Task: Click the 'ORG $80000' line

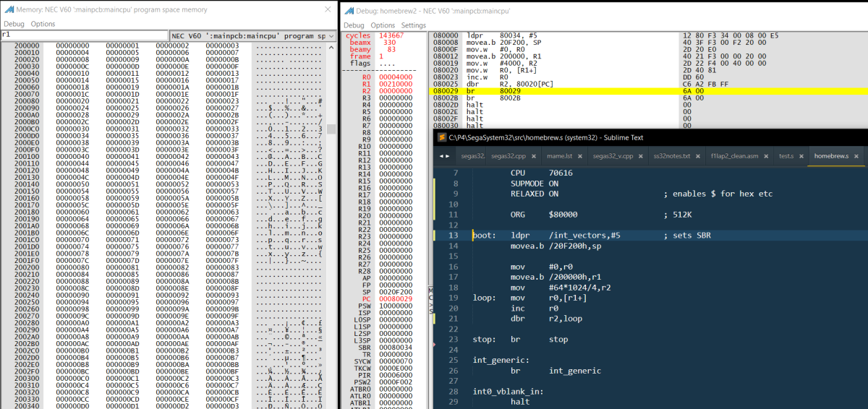Action: click(x=543, y=215)
